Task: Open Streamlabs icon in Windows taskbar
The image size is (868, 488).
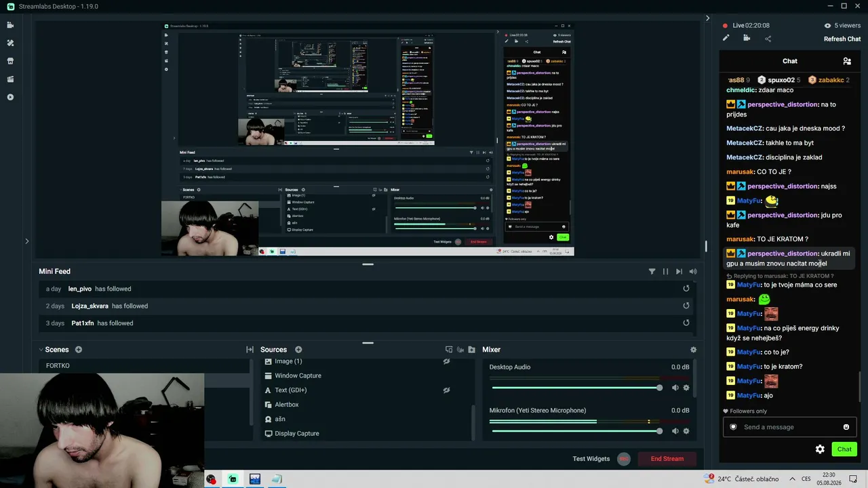Action: [x=233, y=479]
